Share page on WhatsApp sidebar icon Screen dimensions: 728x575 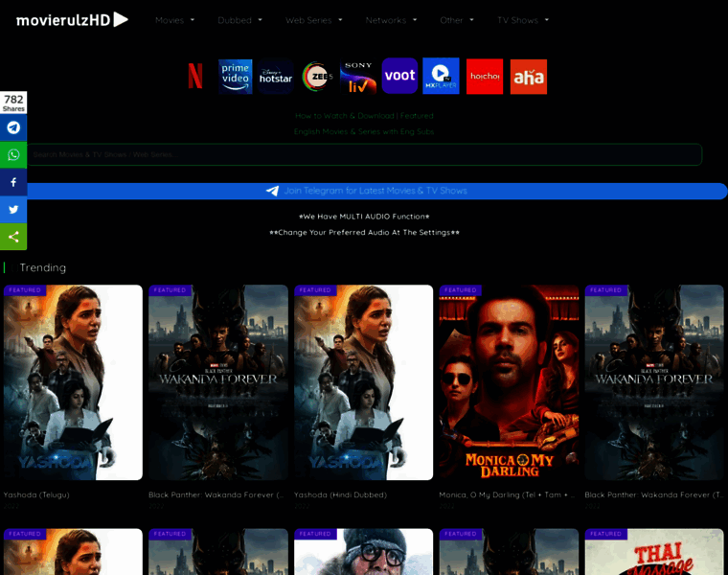click(x=13, y=154)
